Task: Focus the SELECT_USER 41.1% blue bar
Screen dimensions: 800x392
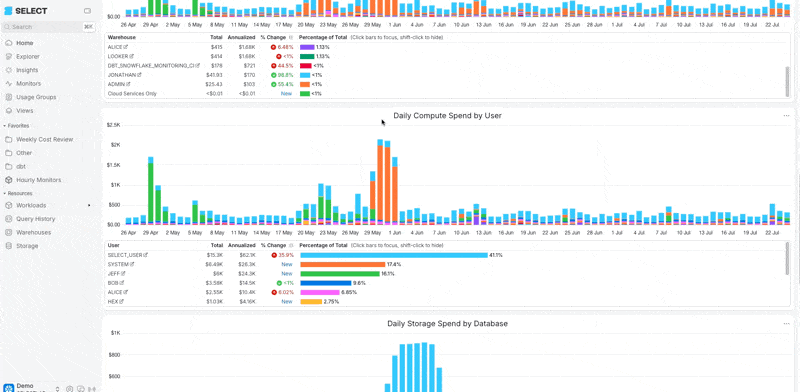Action: click(x=394, y=255)
